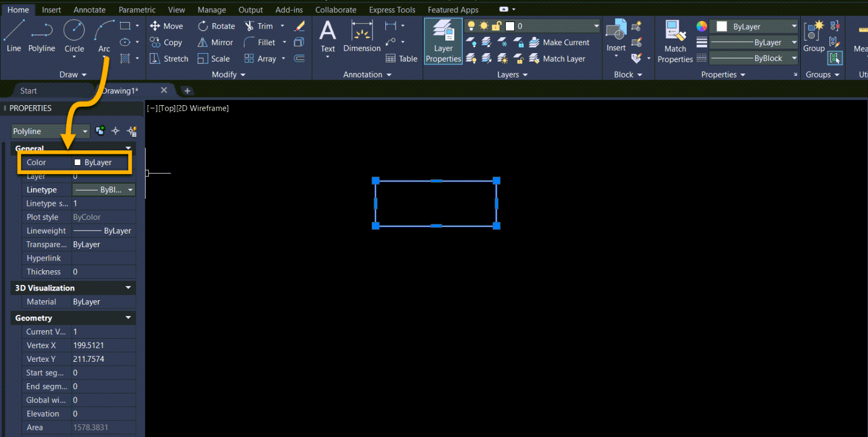The height and width of the screenshot is (437, 868).
Task: Click the Vertex X value field
Action: pos(102,345)
